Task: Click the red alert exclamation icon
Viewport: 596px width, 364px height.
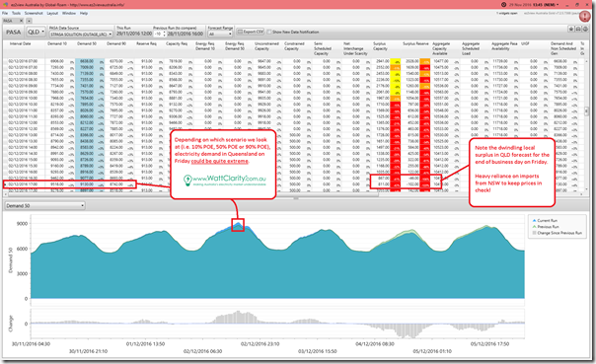Action: [584, 16]
